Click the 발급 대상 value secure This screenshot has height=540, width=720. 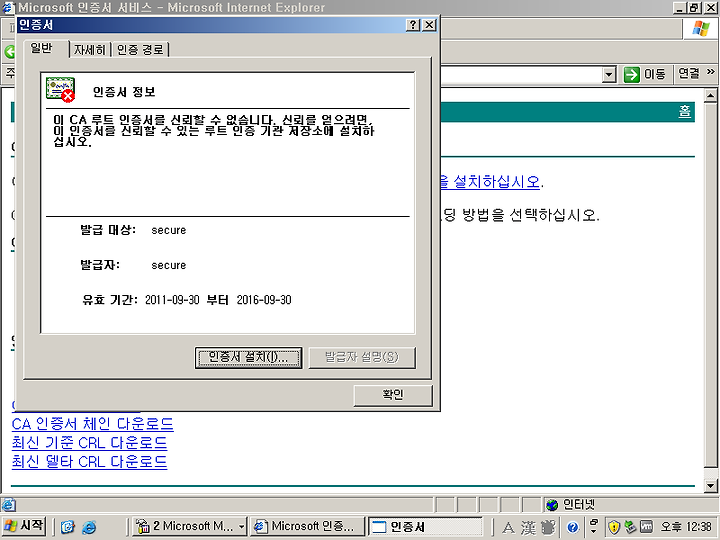click(169, 230)
